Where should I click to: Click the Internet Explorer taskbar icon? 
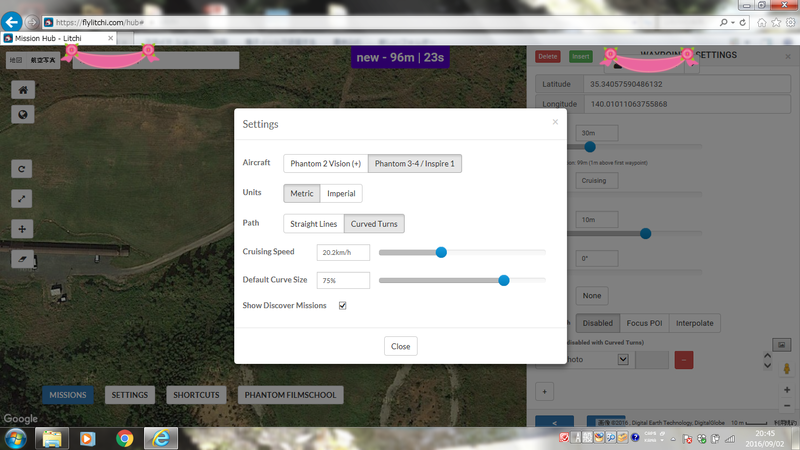click(161, 438)
